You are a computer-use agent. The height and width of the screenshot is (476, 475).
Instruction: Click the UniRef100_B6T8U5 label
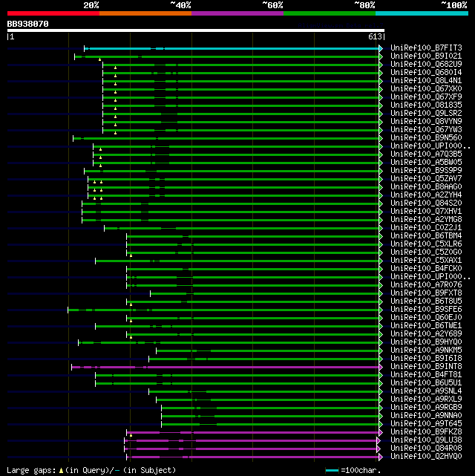pyautogui.click(x=426, y=301)
